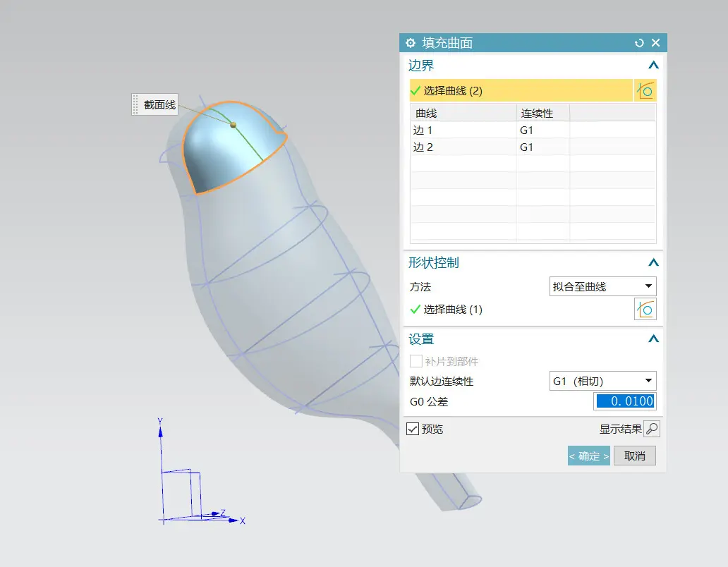Screen dimensions: 728x567
Task: Close the 填充曲面 dialog
Action: coord(655,43)
